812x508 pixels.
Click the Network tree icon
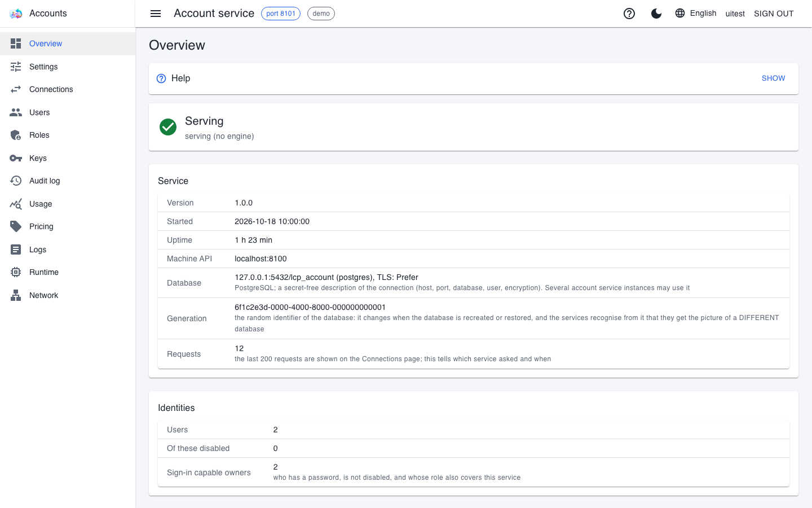(x=16, y=295)
